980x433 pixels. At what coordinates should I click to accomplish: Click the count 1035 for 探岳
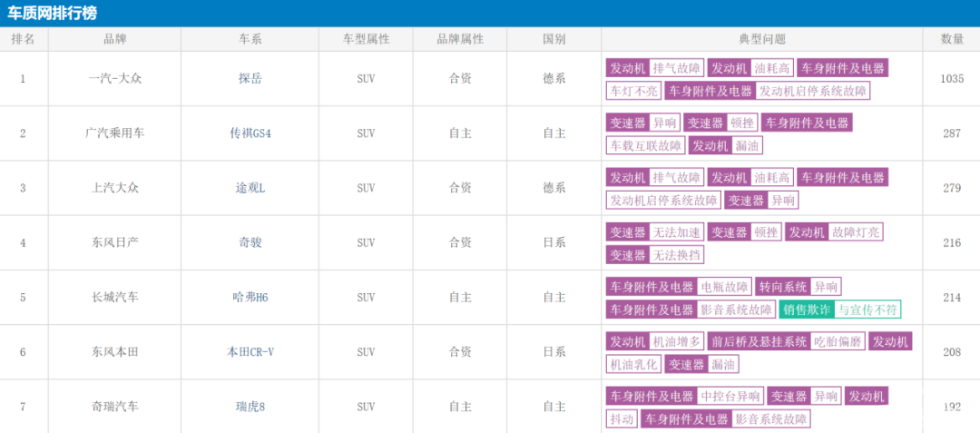pyautogui.click(x=952, y=79)
